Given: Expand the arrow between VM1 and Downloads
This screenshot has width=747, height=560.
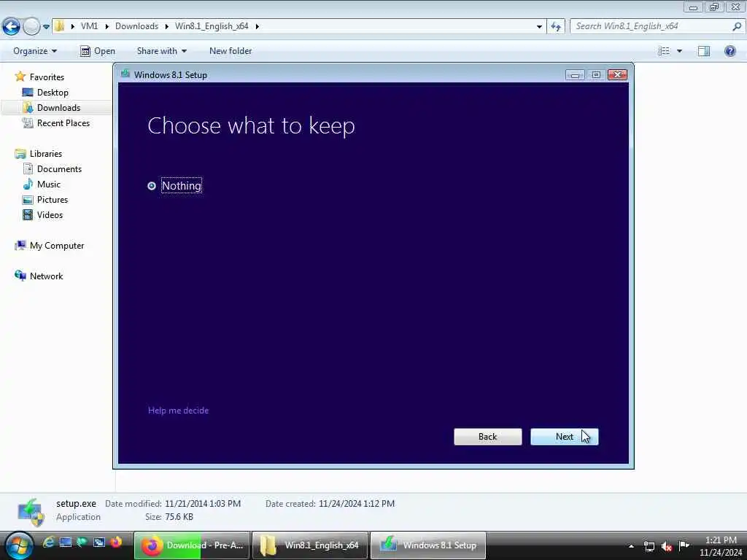Looking at the screenshot, I should 107,26.
